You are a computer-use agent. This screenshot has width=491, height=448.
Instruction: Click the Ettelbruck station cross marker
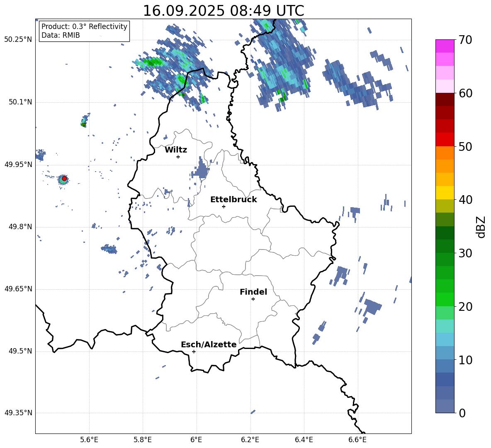pyautogui.click(x=224, y=206)
